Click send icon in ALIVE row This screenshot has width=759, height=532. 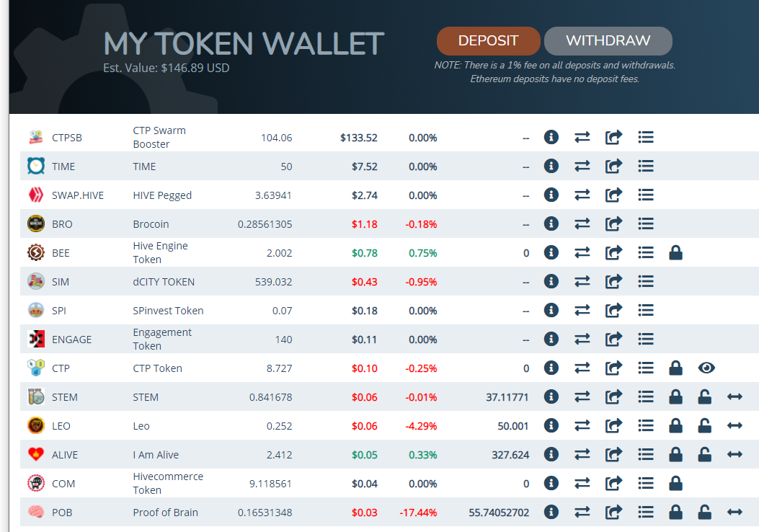tap(613, 455)
